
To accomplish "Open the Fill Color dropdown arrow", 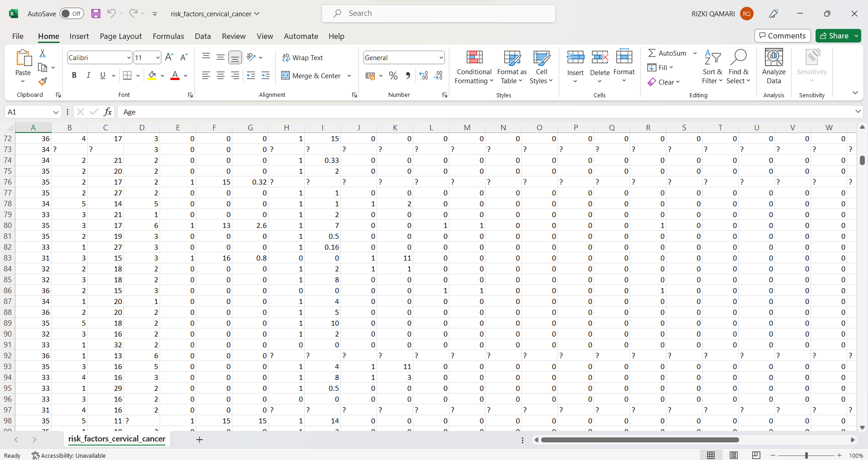I will [162, 76].
